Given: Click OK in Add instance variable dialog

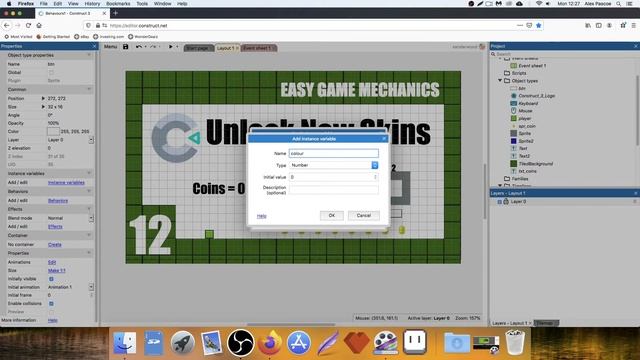Looking at the screenshot, I should [331, 216].
